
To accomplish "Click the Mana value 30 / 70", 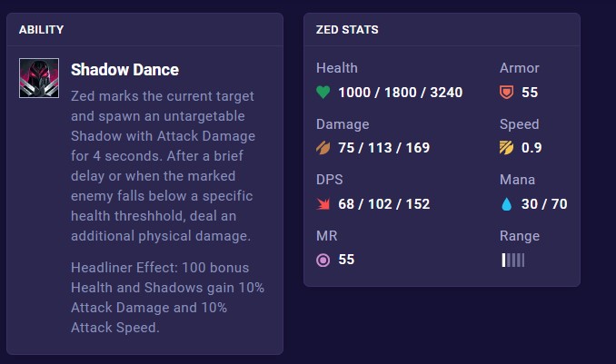I will click(544, 204).
